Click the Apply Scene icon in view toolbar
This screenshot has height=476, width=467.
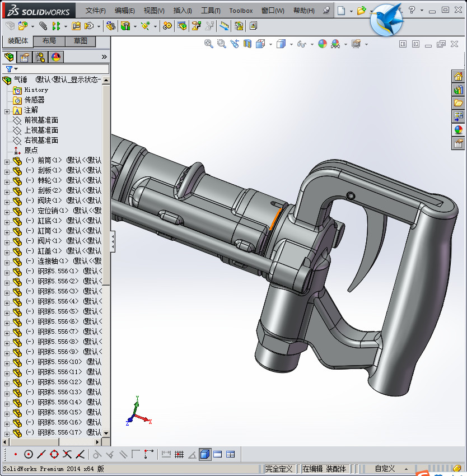[335, 44]
